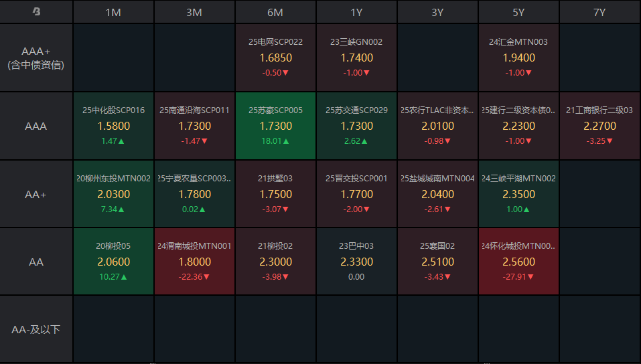Viewport: 641px width, 364px height.
Task: Open the 25电网SCP022 bond cell
Action: 275,58
